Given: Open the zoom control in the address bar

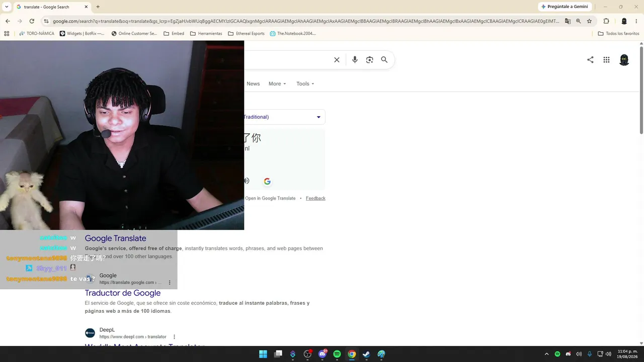Looking at the screenshot, I should 579,21.
